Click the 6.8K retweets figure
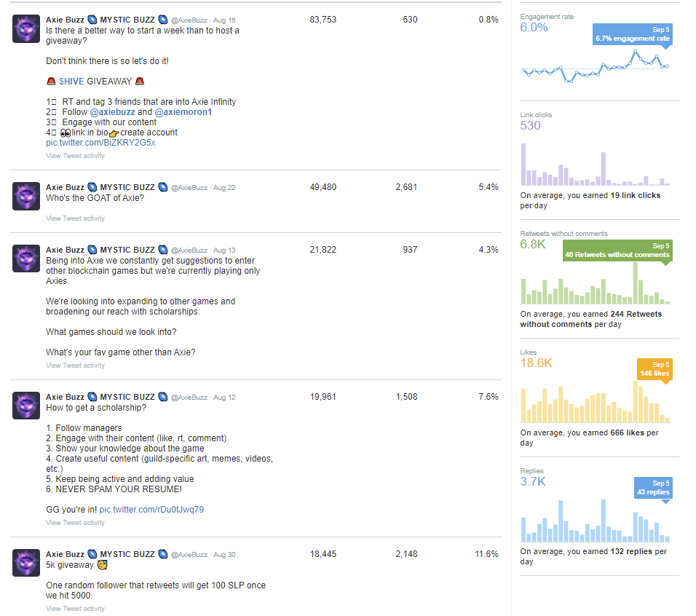 [533, 245]
